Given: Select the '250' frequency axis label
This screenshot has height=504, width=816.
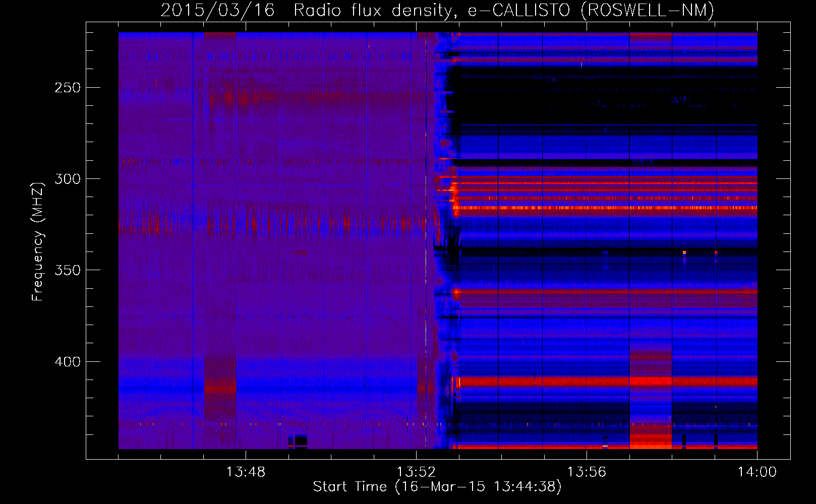Looking at the screenshot, I should pyautogui.click(x=68, y=88).
